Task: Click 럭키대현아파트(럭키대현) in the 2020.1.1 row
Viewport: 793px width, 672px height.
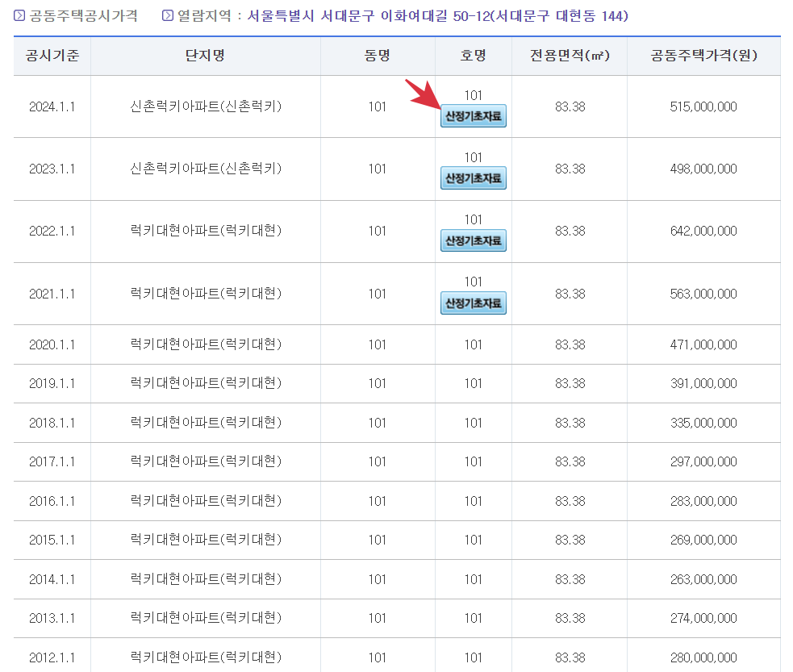Action: pyautogui.click(x=206, y=344)
